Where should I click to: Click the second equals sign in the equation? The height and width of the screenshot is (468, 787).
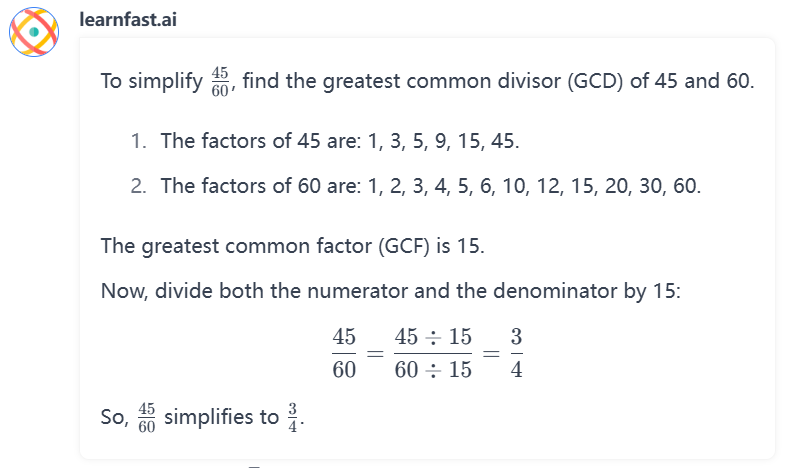490,354
